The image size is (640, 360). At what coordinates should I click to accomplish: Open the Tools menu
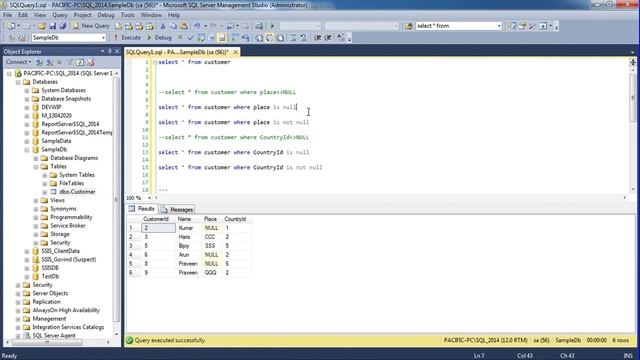[x=127, y=15]
